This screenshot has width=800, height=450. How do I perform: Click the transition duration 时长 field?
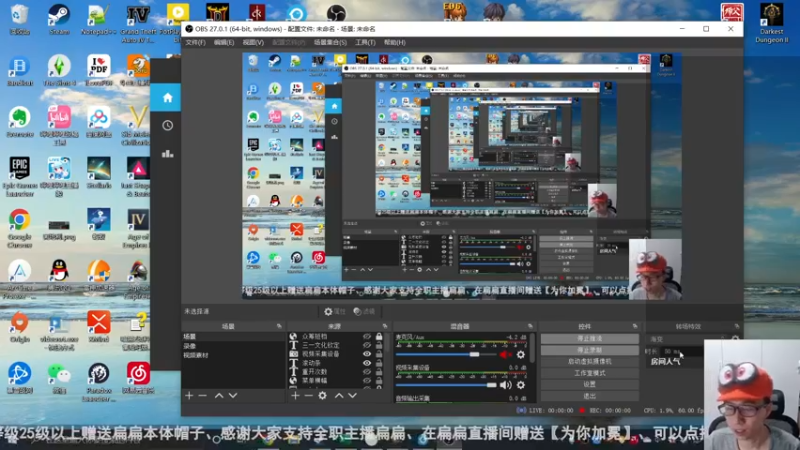682,352
